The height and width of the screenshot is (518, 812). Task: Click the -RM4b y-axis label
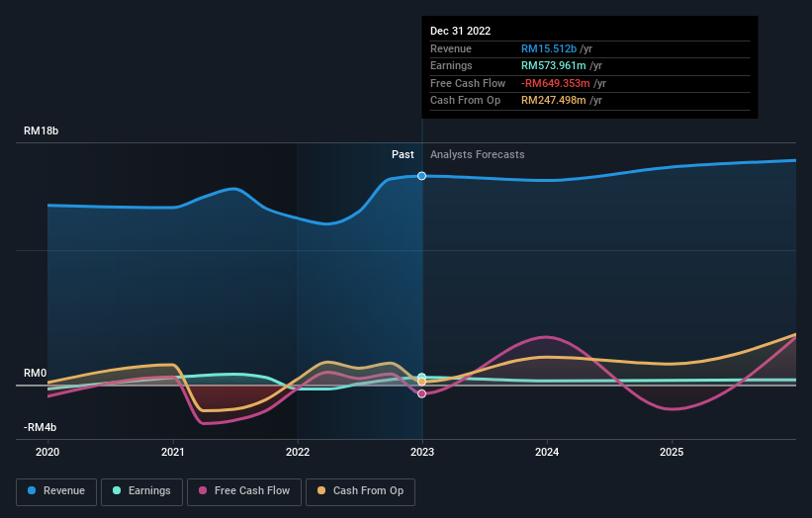[40, 427]
